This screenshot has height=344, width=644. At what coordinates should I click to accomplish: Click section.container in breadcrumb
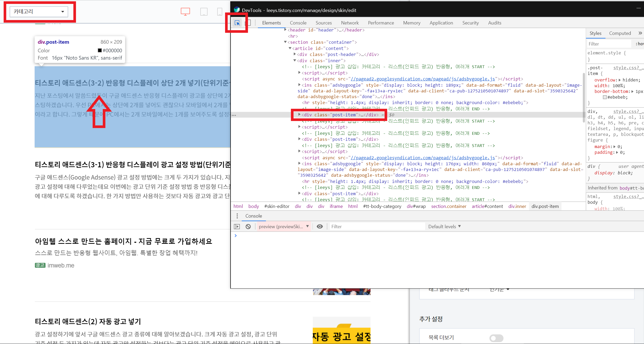click(449, 206)
